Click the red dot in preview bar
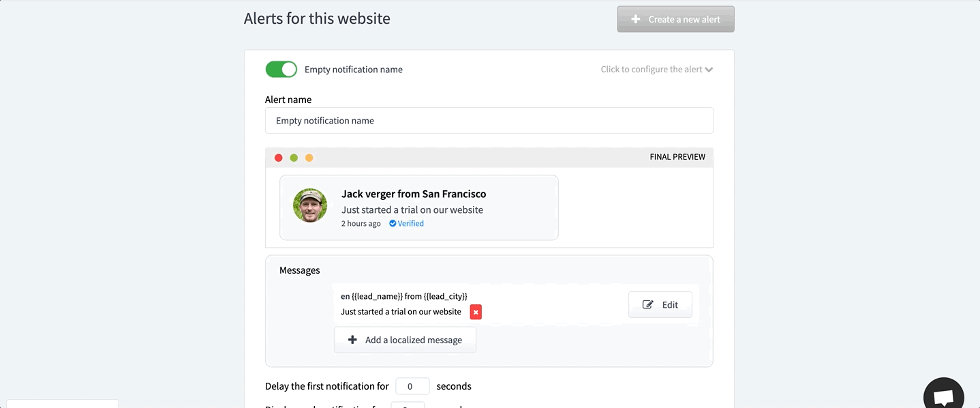 pos(278,158)
